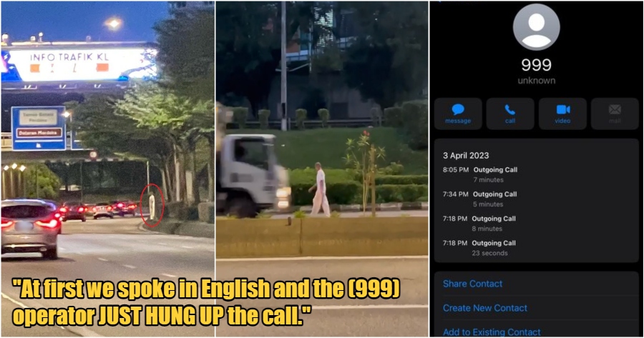Viewport: 644px width, 338px height.
Task: Click the INFO TRAFIK KL billboard
Action: (x=79, y=64)
